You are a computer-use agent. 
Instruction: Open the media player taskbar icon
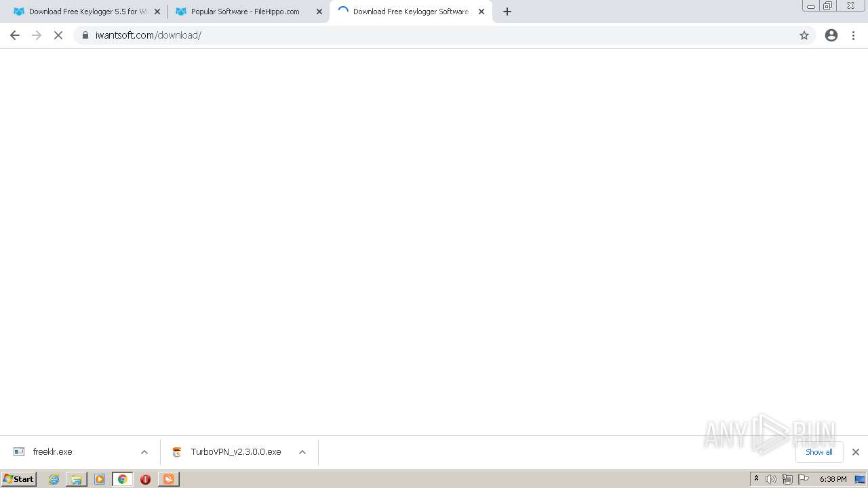click(x=100, y=479)
